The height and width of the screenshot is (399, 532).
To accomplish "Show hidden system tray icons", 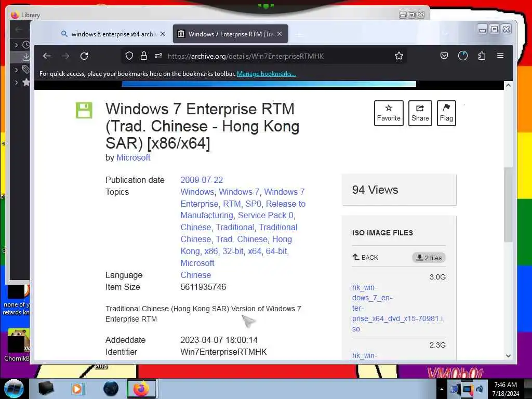I will coord(442,389).
